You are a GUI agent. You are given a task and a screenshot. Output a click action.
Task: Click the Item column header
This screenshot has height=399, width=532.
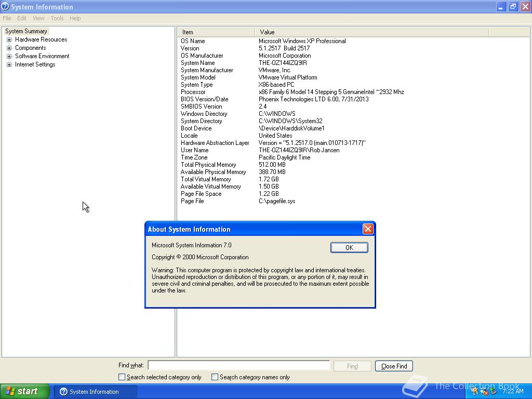coord(216,32)
